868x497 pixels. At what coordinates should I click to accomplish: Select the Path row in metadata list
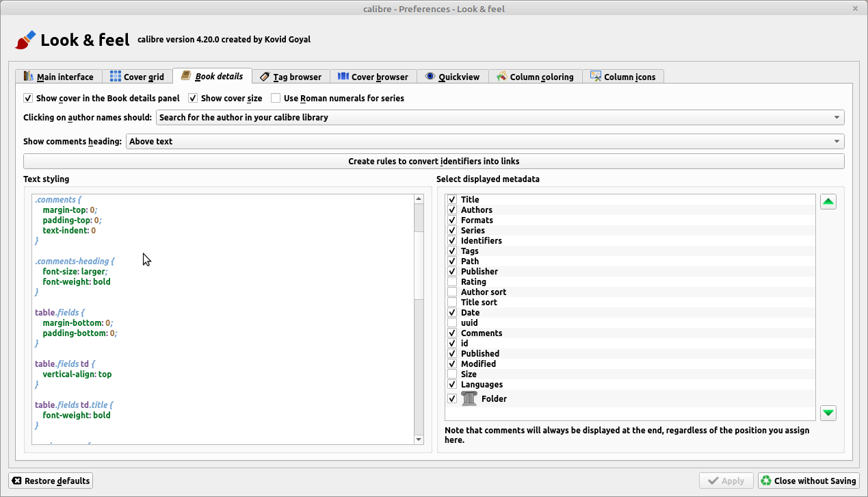(630, 262)
